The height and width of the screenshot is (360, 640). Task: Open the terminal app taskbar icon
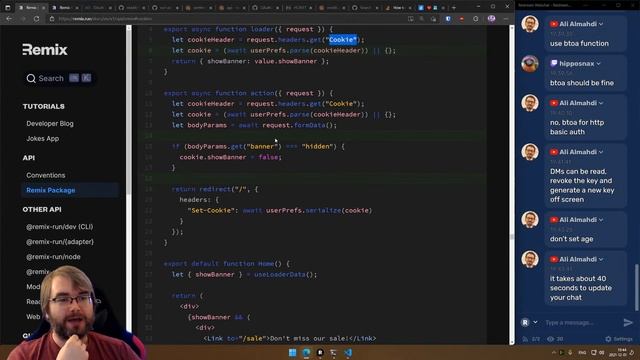(334, 353)
